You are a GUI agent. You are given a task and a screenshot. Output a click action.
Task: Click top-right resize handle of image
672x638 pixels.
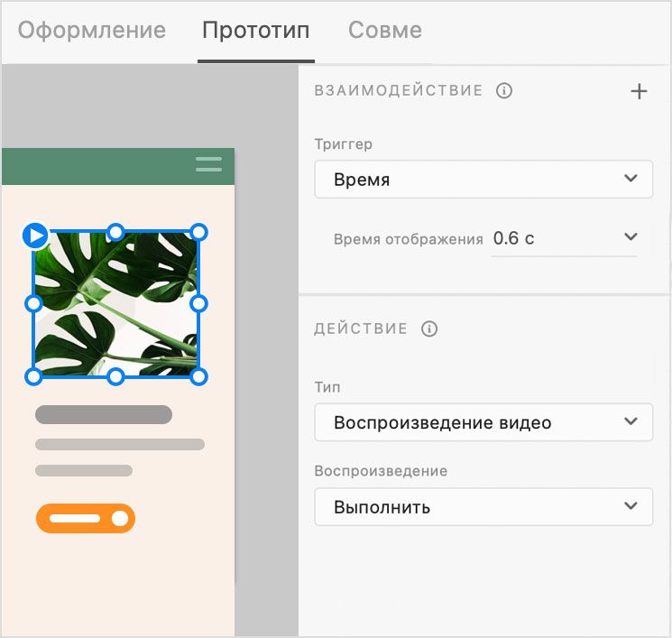click(198, 233)
